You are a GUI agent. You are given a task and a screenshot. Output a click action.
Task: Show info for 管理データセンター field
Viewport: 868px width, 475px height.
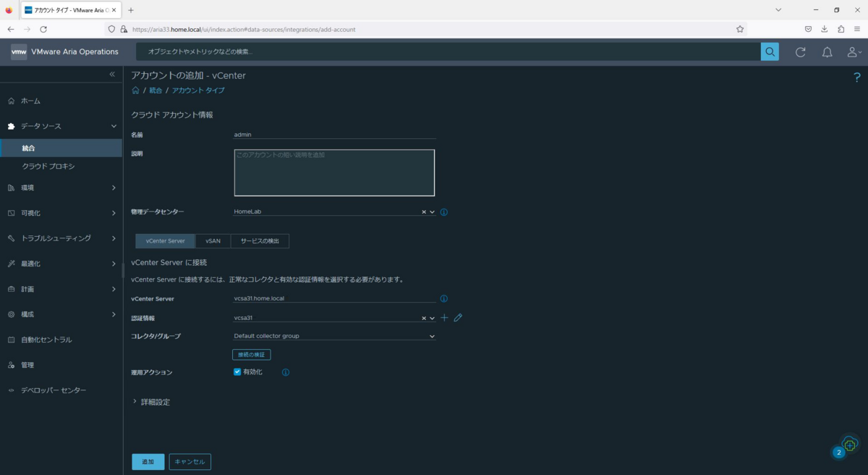[x=444, y=212]
